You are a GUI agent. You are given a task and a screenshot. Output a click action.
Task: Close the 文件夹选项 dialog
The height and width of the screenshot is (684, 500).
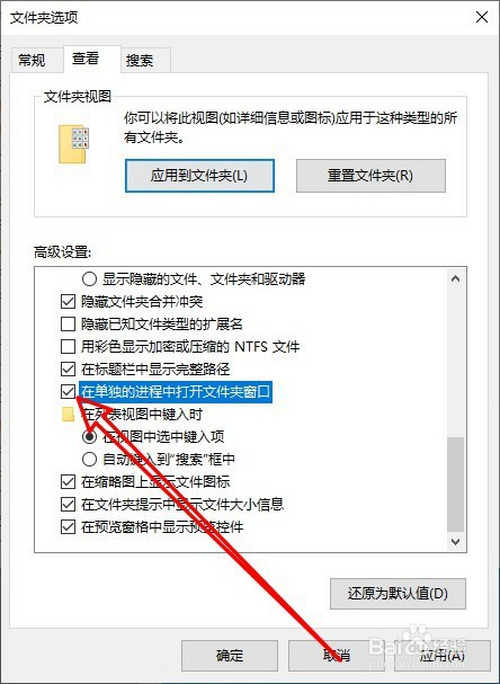click(482, 17)
